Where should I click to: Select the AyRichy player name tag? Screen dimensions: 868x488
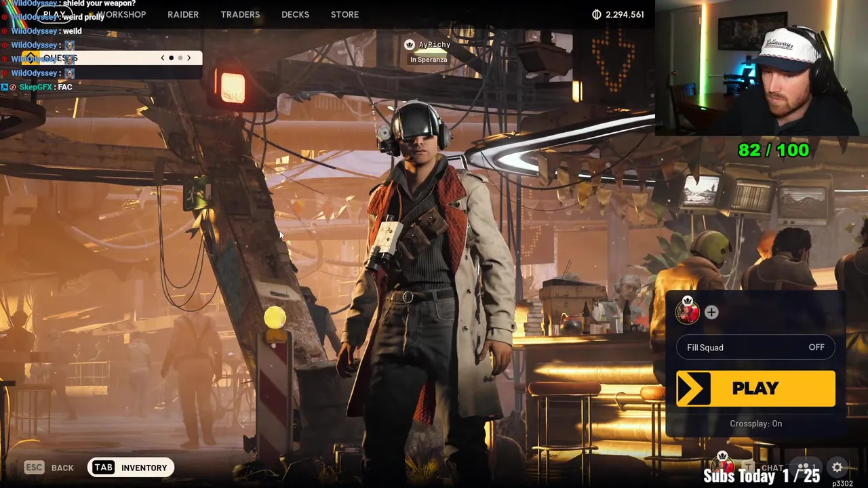pyautogui.click(x=435, y=45)
